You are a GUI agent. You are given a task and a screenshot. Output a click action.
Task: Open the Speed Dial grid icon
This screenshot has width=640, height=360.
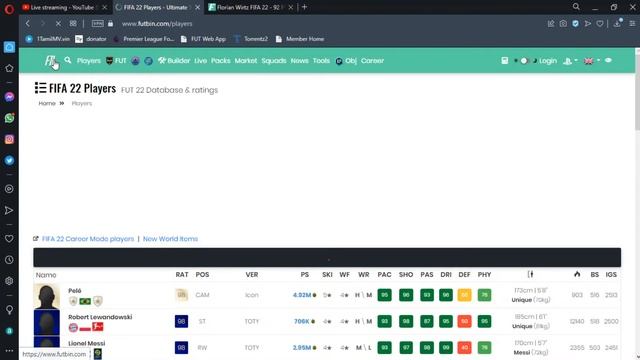(x=73, y=24)
